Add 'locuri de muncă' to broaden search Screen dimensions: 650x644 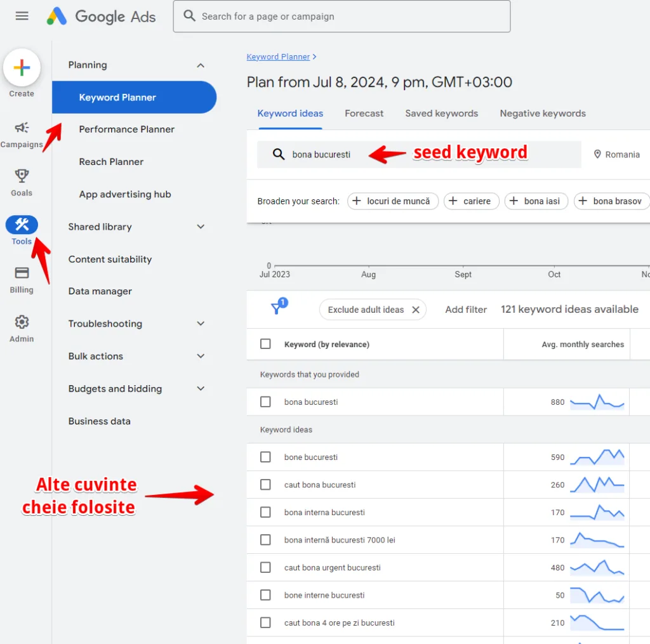tap(392, 201)
